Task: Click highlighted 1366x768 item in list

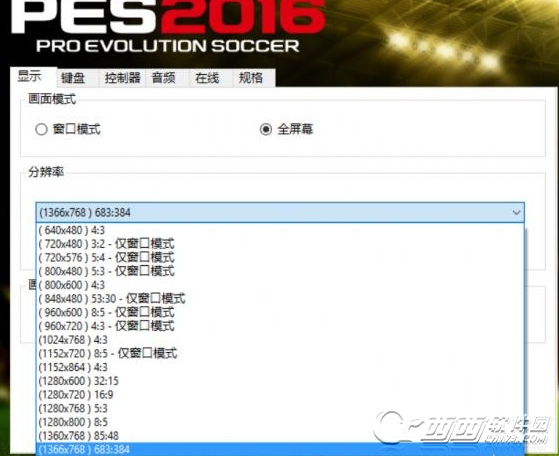Action: 280,449
